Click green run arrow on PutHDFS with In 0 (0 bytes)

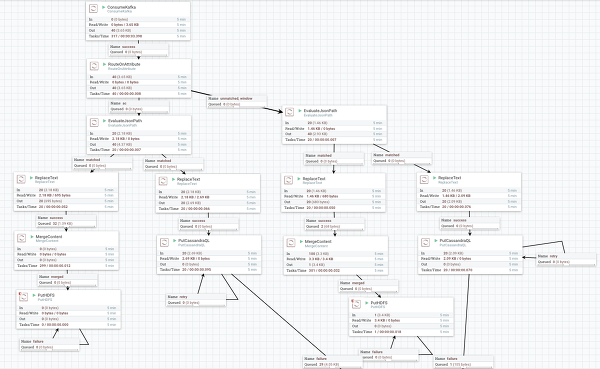(34, 295)
